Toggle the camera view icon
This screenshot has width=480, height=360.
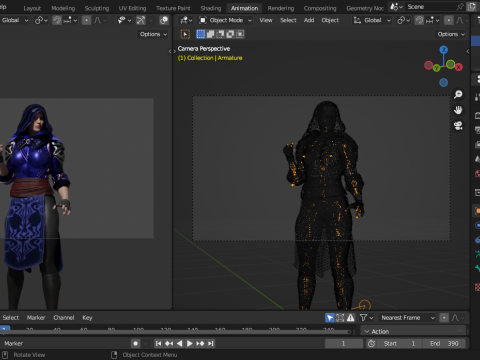458,126
